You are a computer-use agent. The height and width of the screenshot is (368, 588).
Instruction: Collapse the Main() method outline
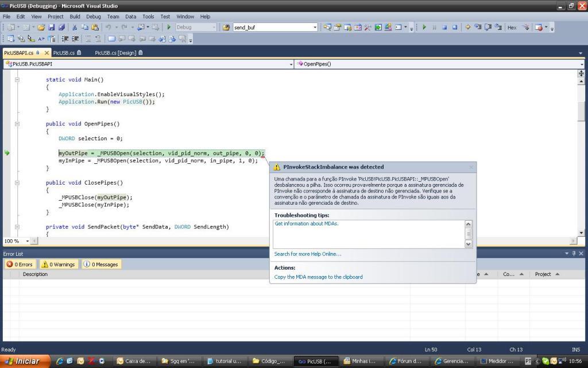(17, 79)
